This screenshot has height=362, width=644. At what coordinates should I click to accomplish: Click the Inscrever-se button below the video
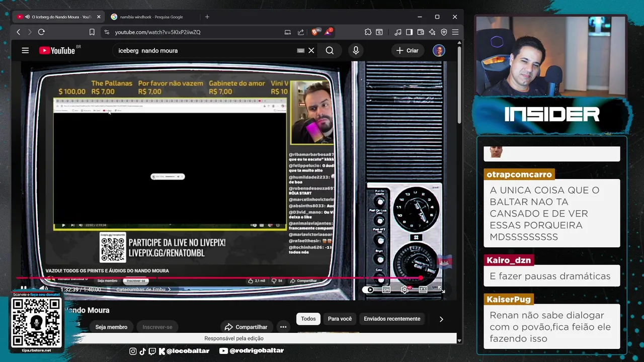point(157,327)
